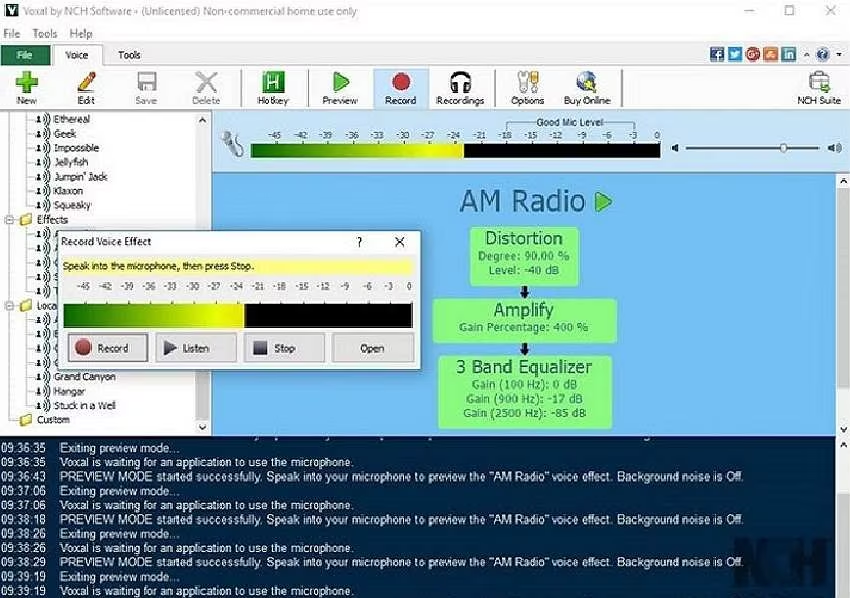Click the Open button in dialog
The image size is (850, 598).
372,348
